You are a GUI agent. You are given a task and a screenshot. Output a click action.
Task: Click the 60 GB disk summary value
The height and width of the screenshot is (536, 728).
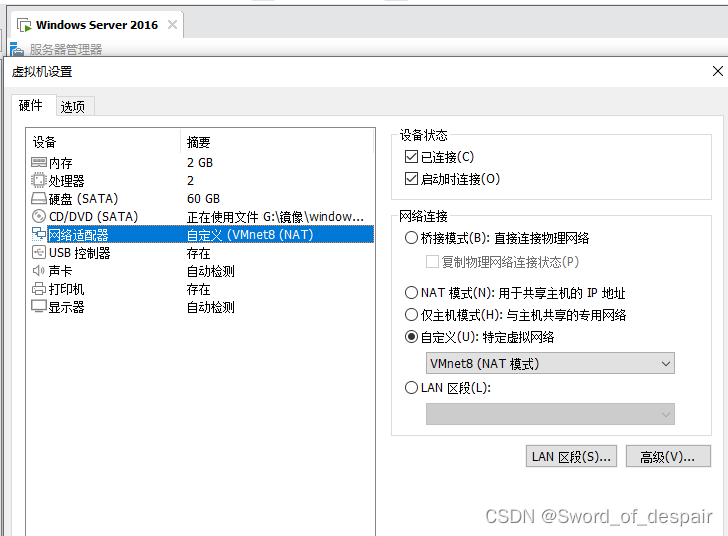203,199
